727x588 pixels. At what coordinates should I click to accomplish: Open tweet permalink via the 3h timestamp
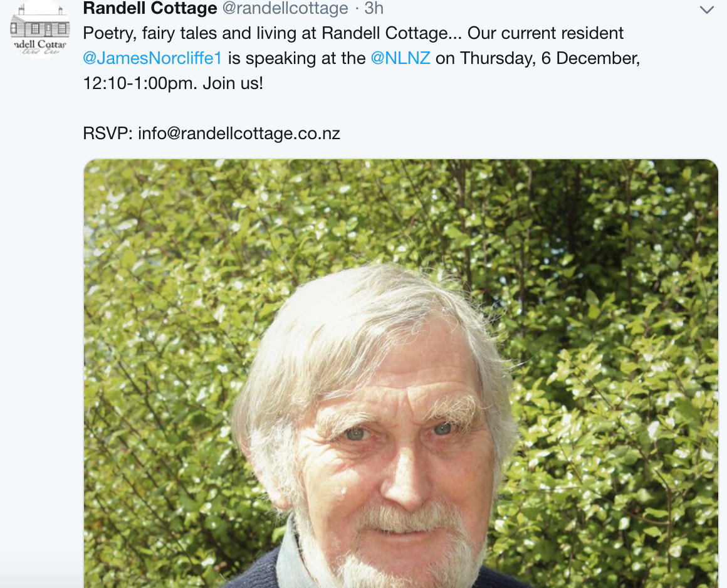374,8
